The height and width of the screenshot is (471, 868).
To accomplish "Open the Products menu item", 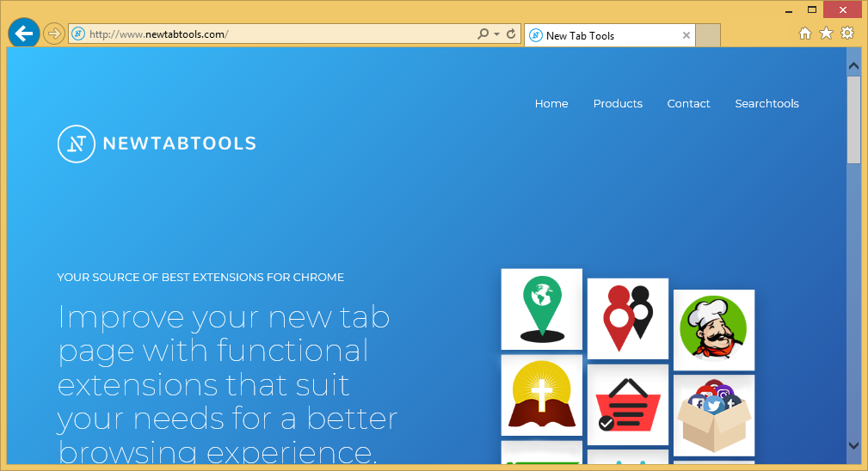I will click(618, 104).
